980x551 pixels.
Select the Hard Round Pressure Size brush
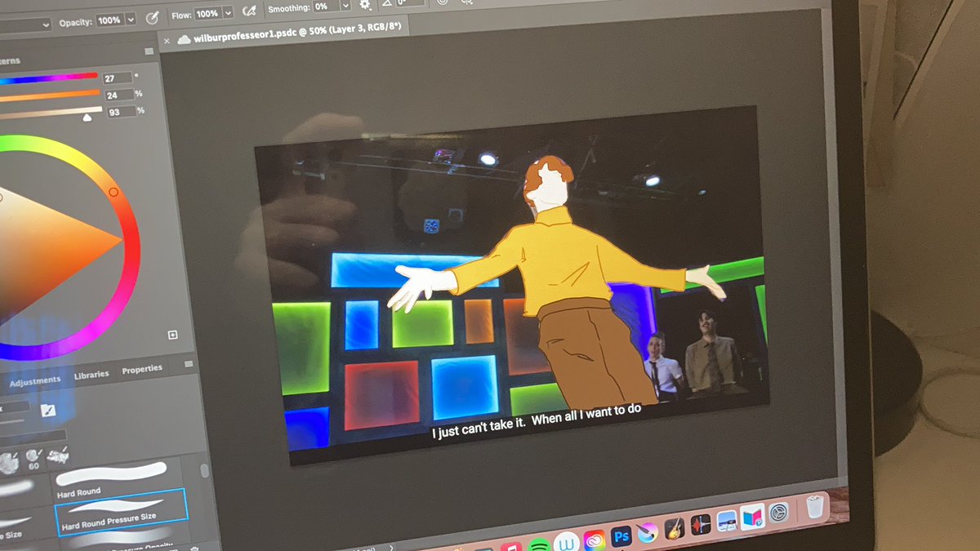point(121,511)
